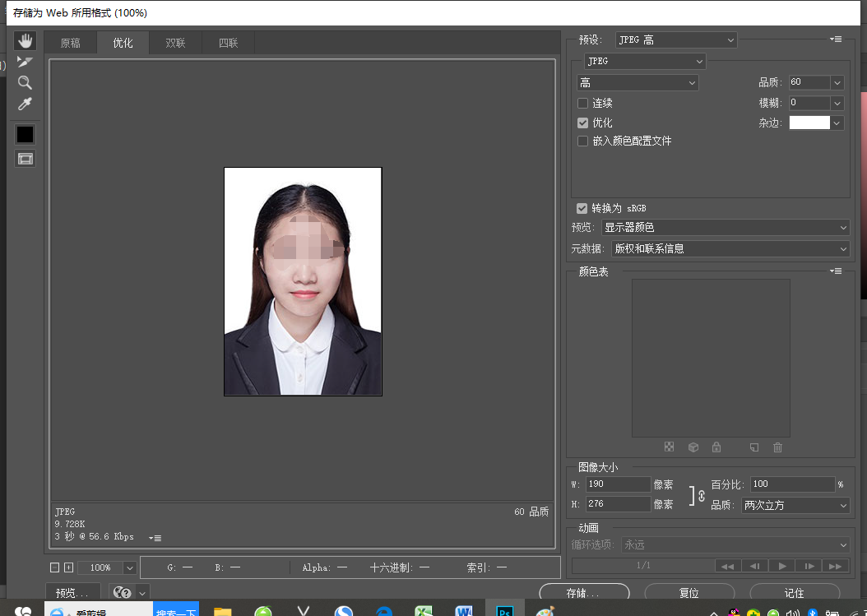Click the zoom out minus box
867x616 pixels.
click(55, 567)
